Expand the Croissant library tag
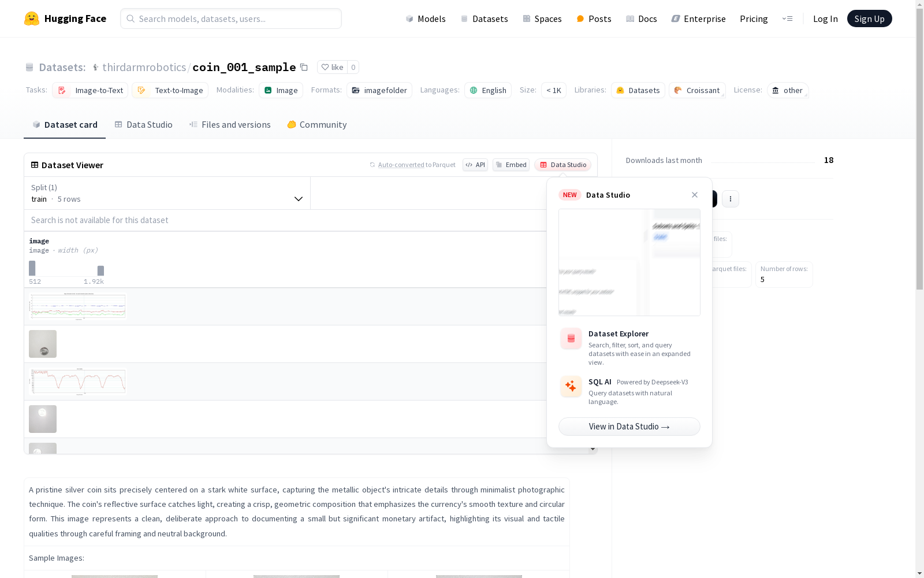 point(697,90)
